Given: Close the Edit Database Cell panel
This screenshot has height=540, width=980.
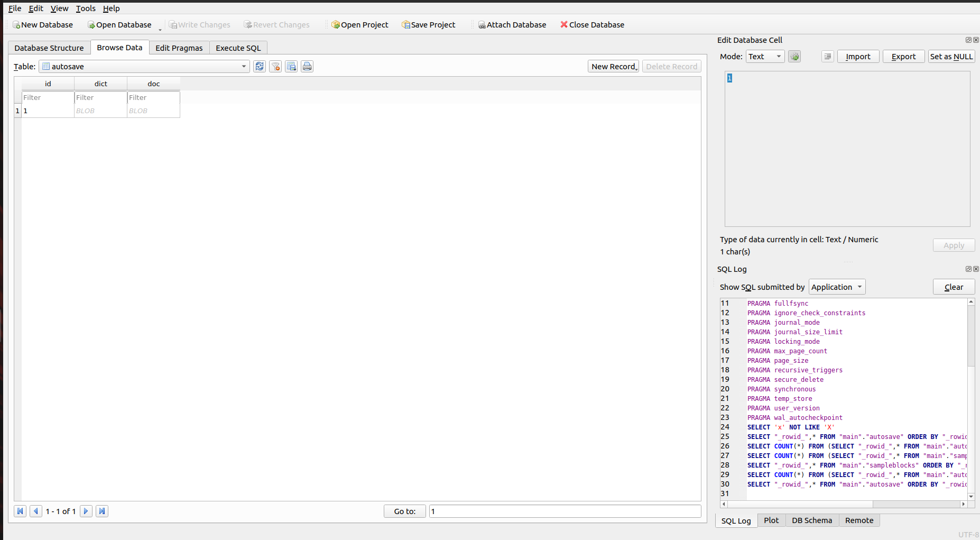Looking at the screenshot, I should point(976,40).
